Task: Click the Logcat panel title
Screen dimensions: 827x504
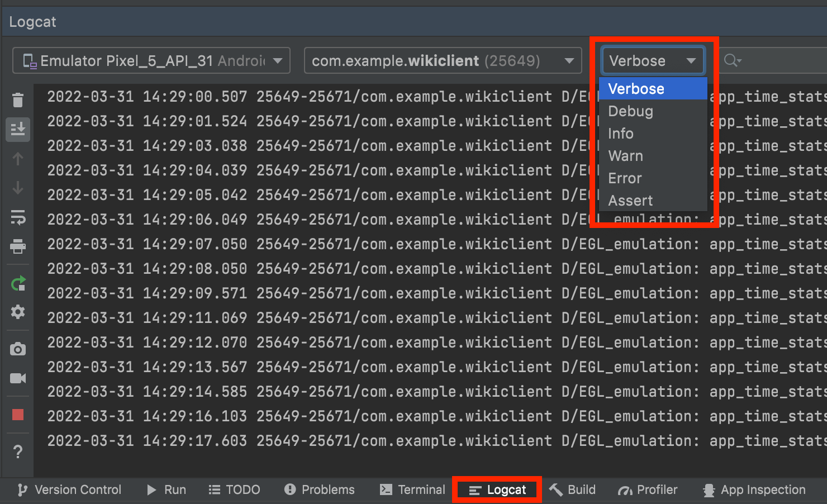Action: (x=32, y=22)
